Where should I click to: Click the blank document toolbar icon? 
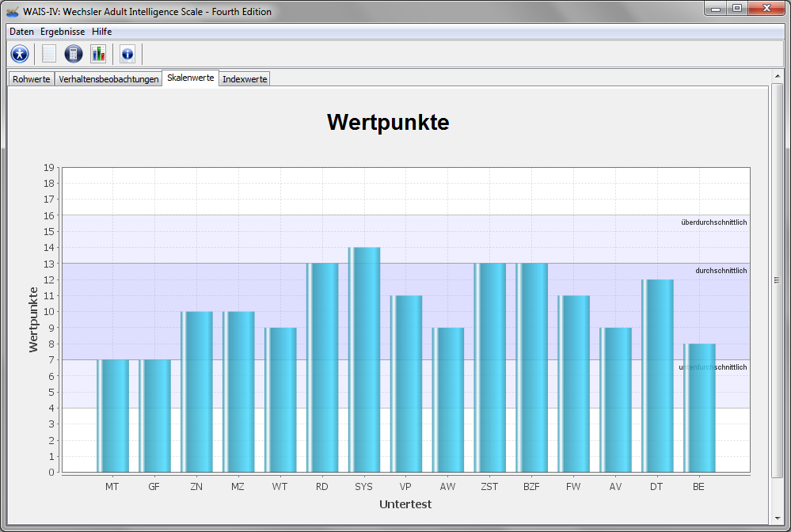(49, 54)
